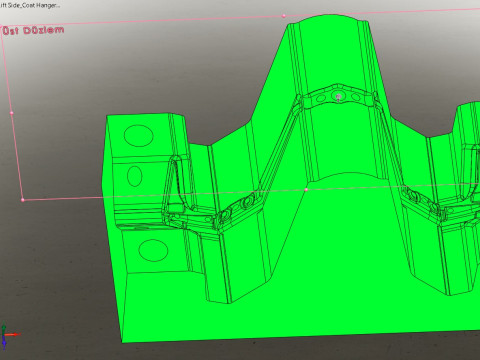
Task: Select the lowest circular hole on the left block
Action: pos(153,250)
